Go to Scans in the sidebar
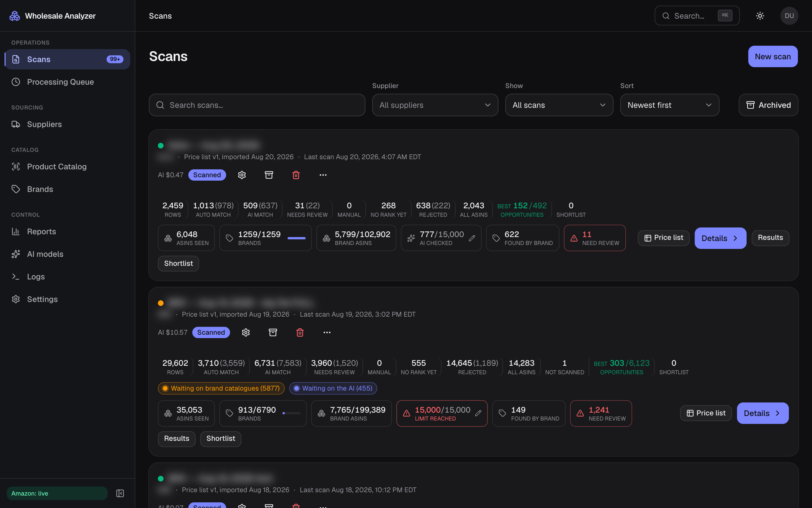The height and width of the screenshot is (508, 812). [x=67, y=59]
